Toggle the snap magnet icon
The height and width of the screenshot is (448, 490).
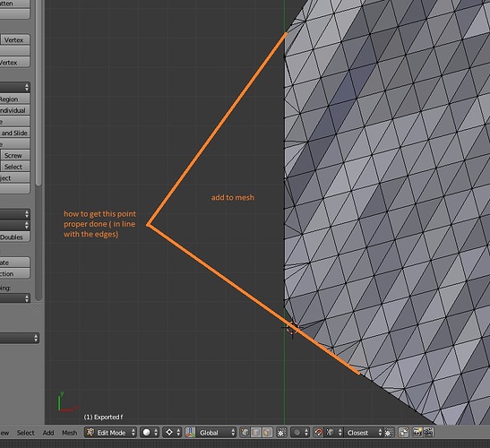(x=318, y=433)
